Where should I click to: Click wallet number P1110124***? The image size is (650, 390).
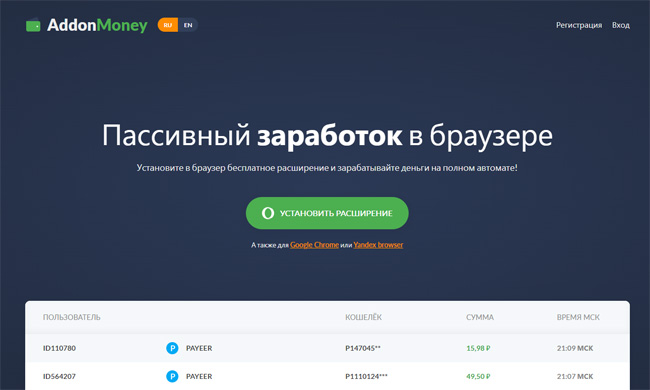366,376
